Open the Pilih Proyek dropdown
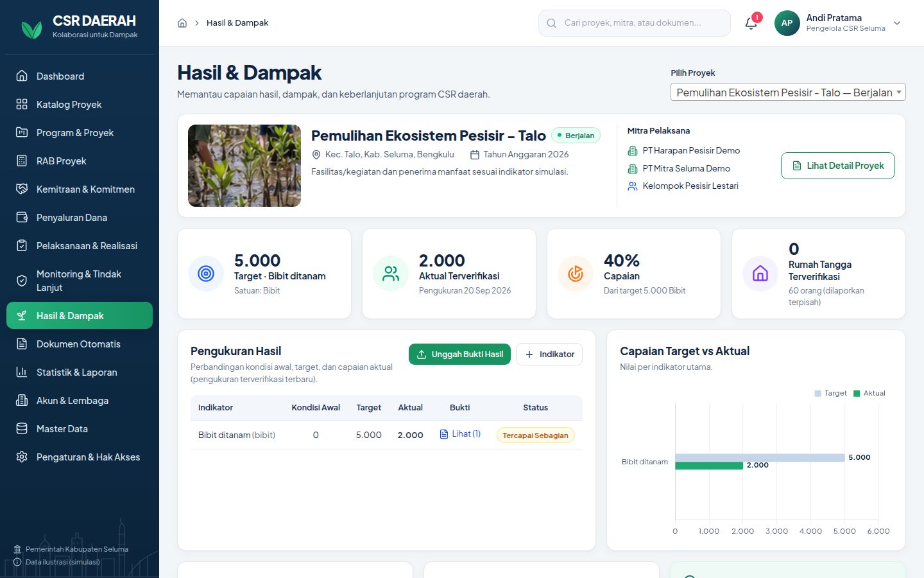 [788, 92]
